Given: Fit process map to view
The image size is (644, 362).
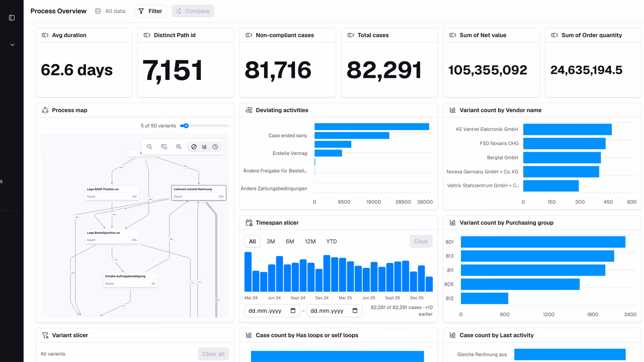Looking at the screenshot, I should point(164,147).
